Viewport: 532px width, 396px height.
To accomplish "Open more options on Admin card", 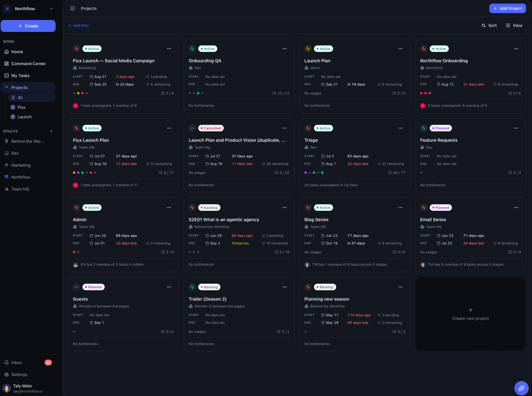I will pos(169,207).
